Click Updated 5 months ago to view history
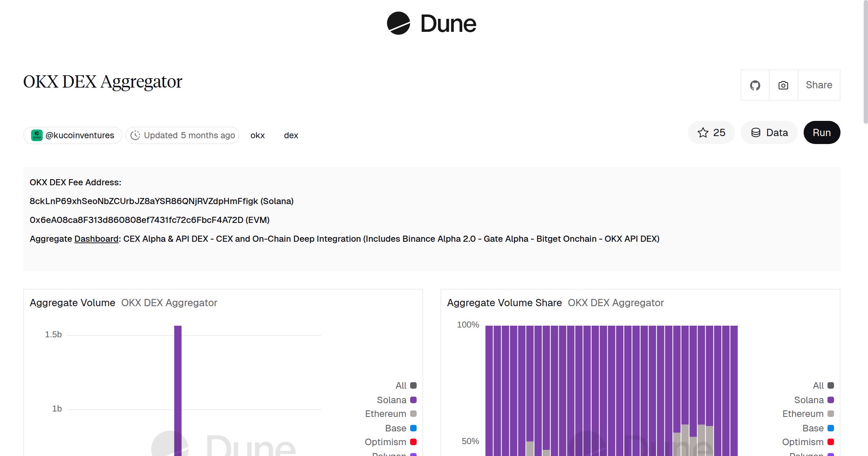The height and width of the screenshot is (456, 868). click(x=189, y=135)
